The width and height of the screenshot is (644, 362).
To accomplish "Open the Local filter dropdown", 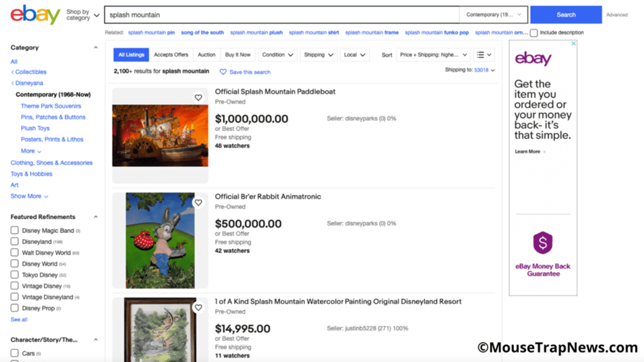I will click(355, 55).
